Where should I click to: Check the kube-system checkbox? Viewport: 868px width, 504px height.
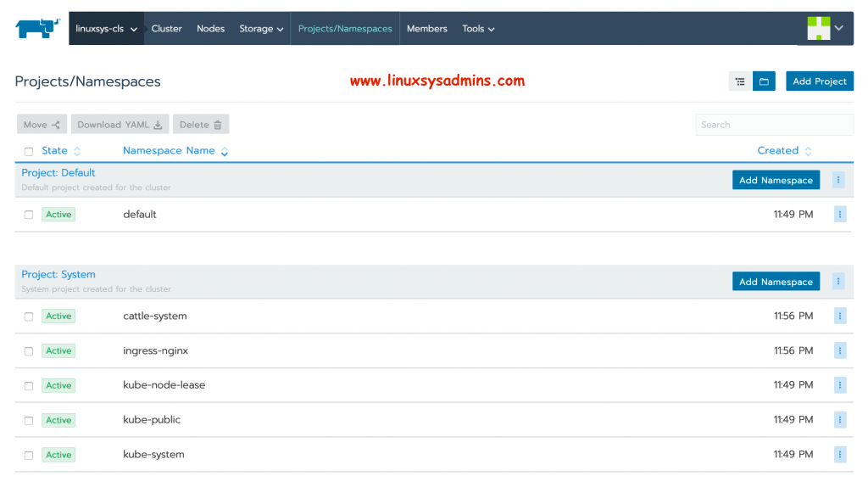tap(29, 456)
